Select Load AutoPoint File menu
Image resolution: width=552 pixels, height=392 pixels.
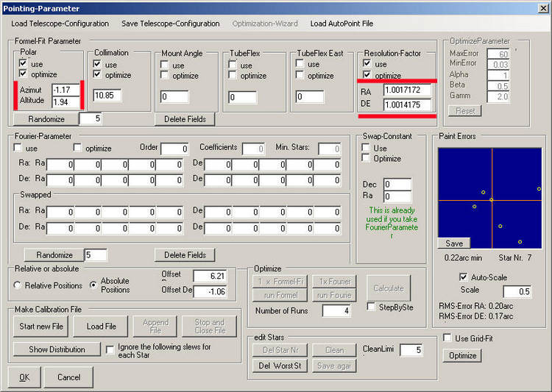[x=342, y=24]
